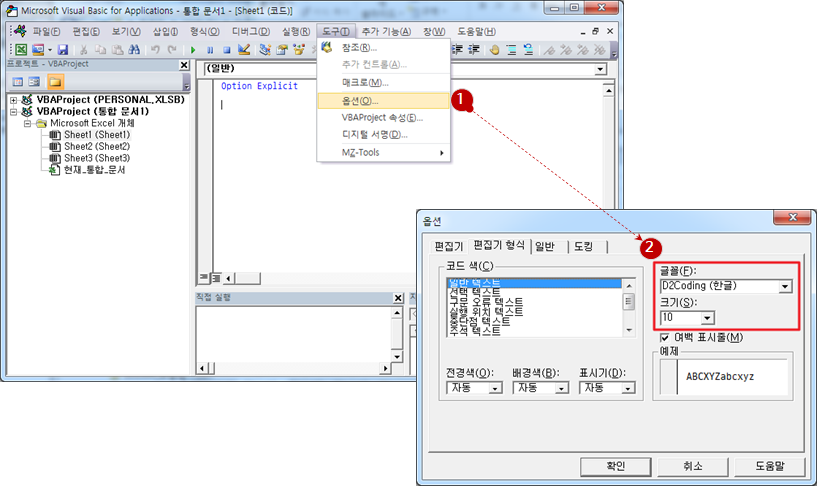This screenshot has width=817, height=486.
Task: Open the 표시기(D) dropdown
Action: click(628, 388)
